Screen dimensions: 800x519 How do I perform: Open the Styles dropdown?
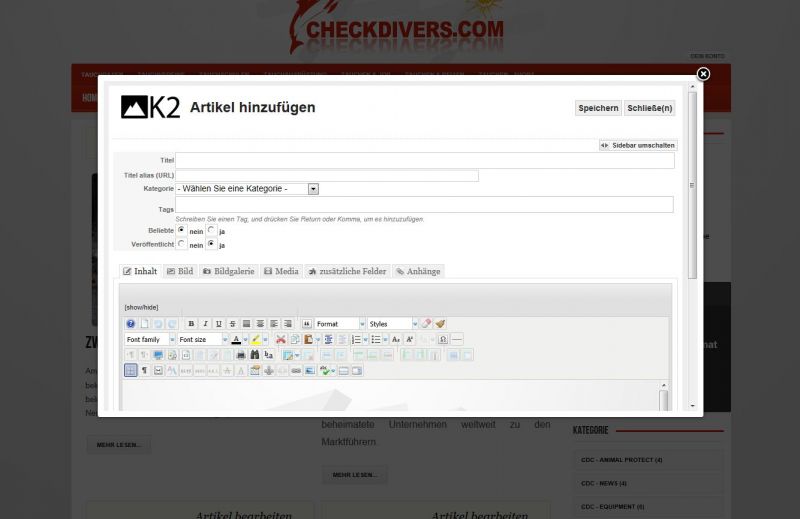[392, 324]
